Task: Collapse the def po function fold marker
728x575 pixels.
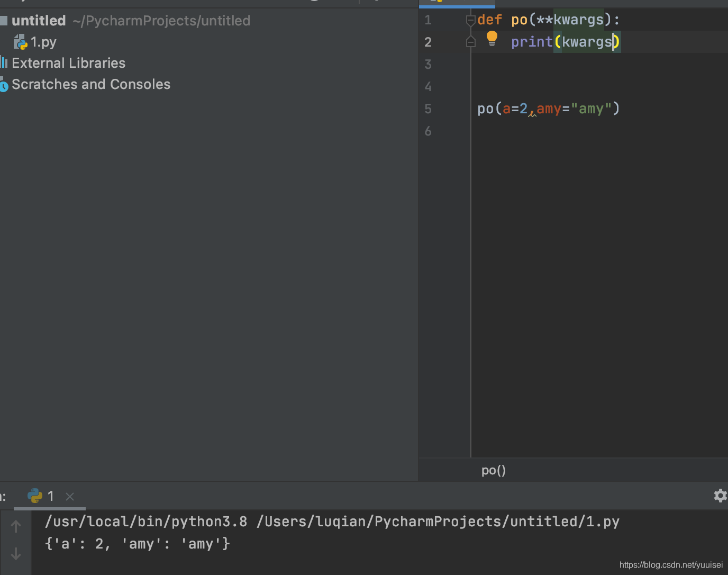Action: (x=470, y=21)
